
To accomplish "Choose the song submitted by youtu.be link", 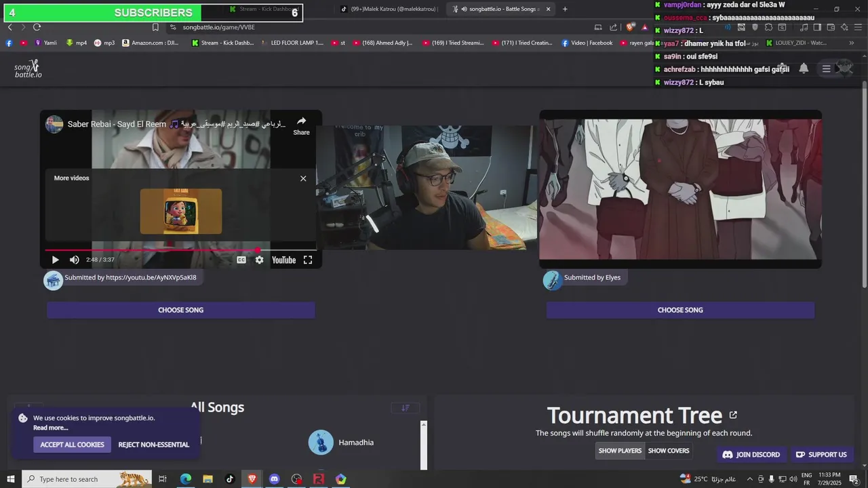I will tap(181, 310).
